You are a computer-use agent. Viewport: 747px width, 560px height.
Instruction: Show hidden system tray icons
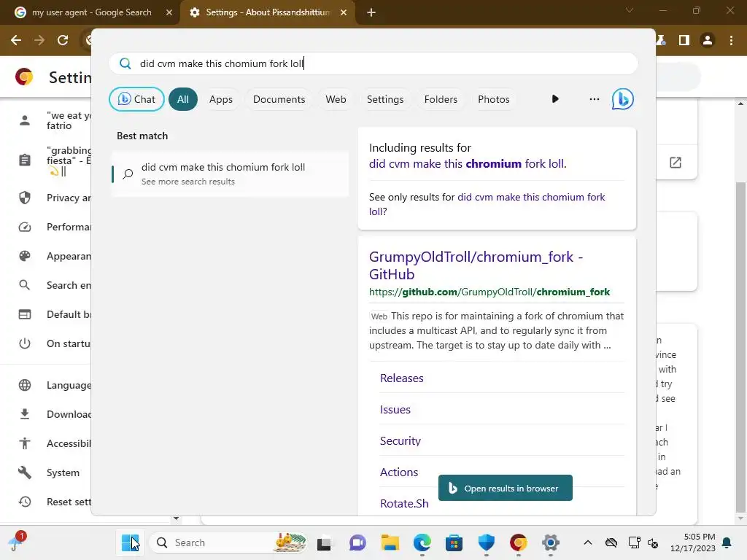click(x=588, y=542)
